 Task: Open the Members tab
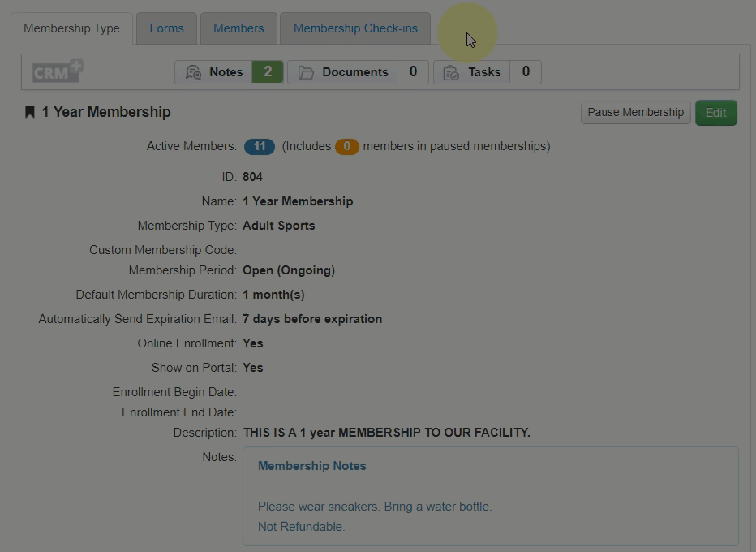pyautogui.click(x=238, y=28)
